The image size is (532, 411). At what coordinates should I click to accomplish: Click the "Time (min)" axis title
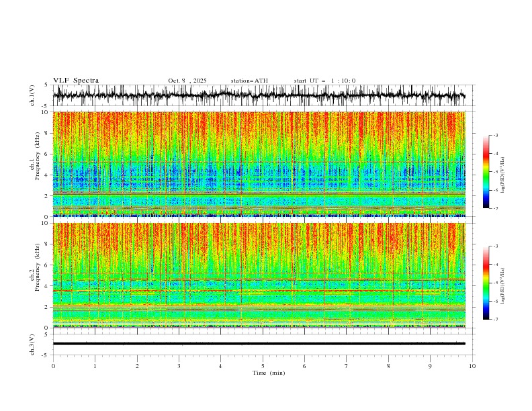click(x=269, y=373)
